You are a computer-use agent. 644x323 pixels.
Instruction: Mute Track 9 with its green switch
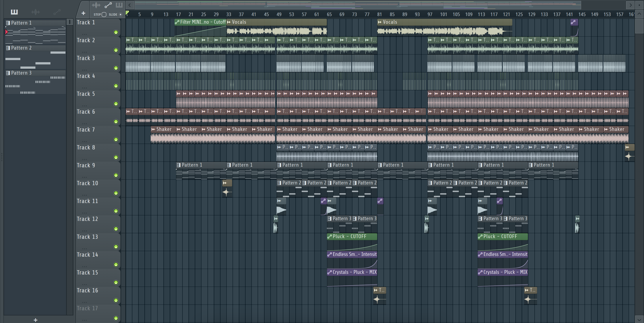[x=116, y=175]
